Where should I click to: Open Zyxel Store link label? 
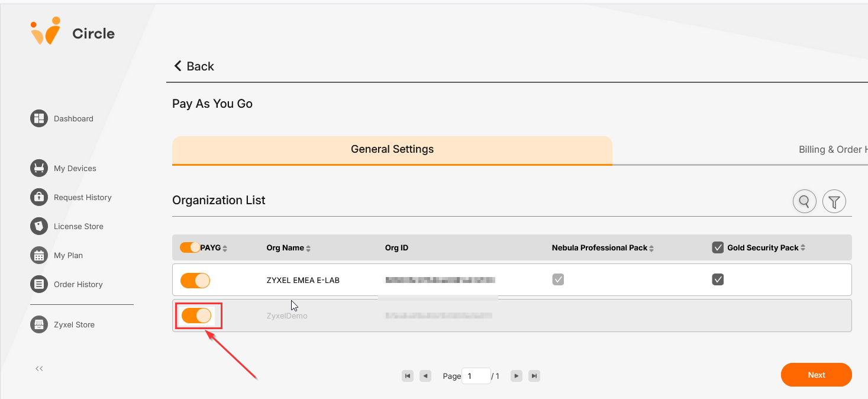coord(74,324)
